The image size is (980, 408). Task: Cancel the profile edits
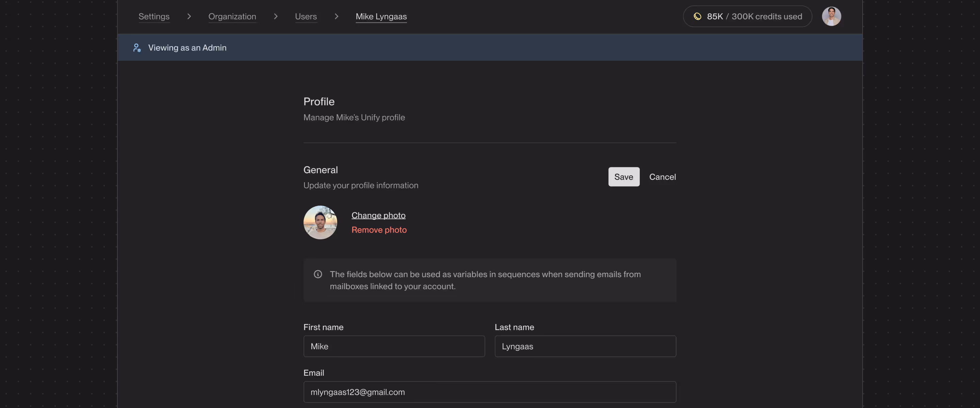tap(662, 177)
